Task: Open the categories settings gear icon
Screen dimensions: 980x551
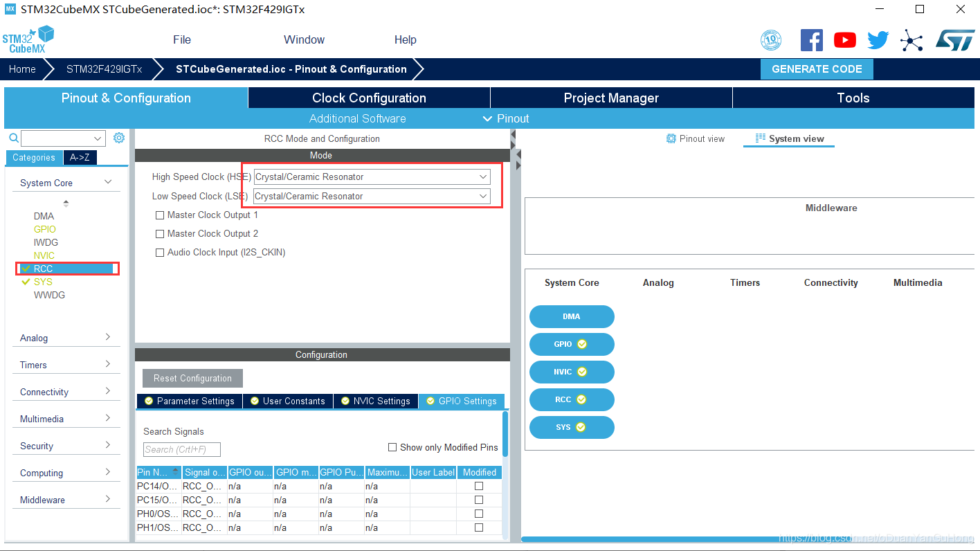Action: [x=119, y=138]
